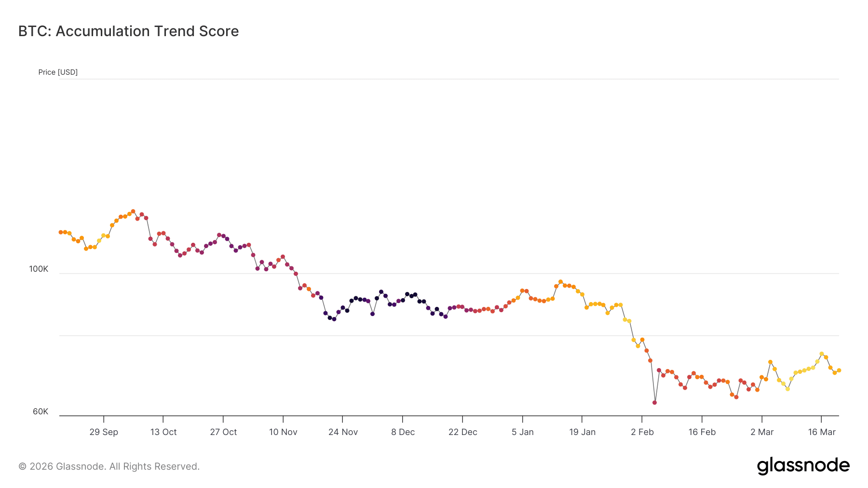The height and width of the screenshot is (488, 868).
Task: Click the 24 Nov axis date
Action: [343, 432]
